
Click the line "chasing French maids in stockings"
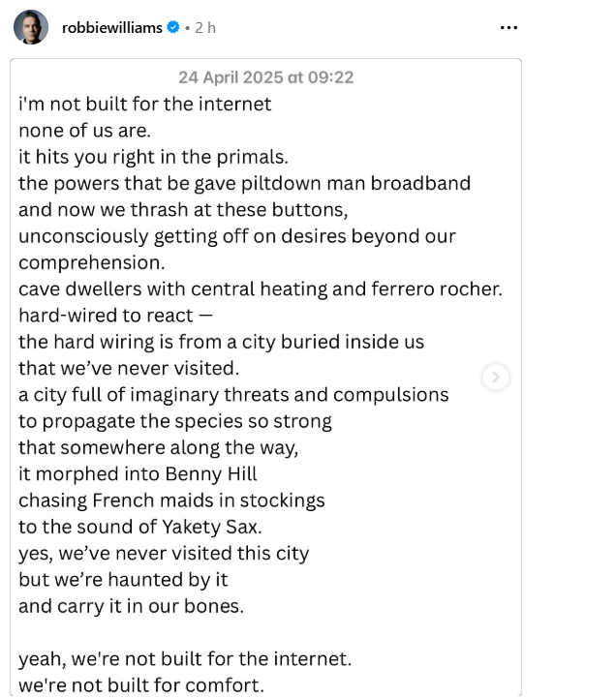tap(171, 501)
